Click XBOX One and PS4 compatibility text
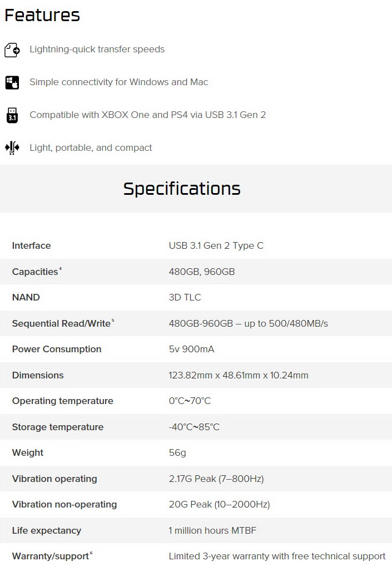 [x=147, y=115]
